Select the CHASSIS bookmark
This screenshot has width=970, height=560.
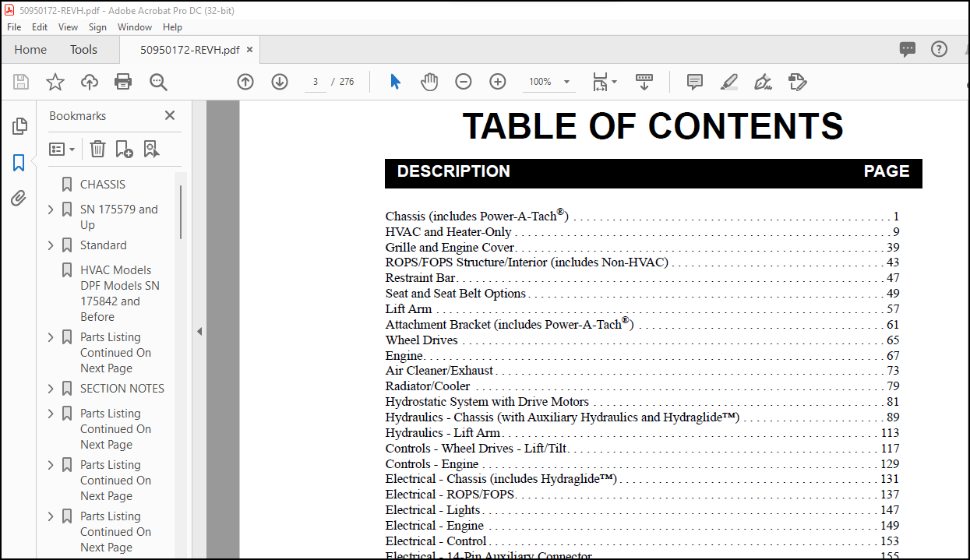click(103, 185)
